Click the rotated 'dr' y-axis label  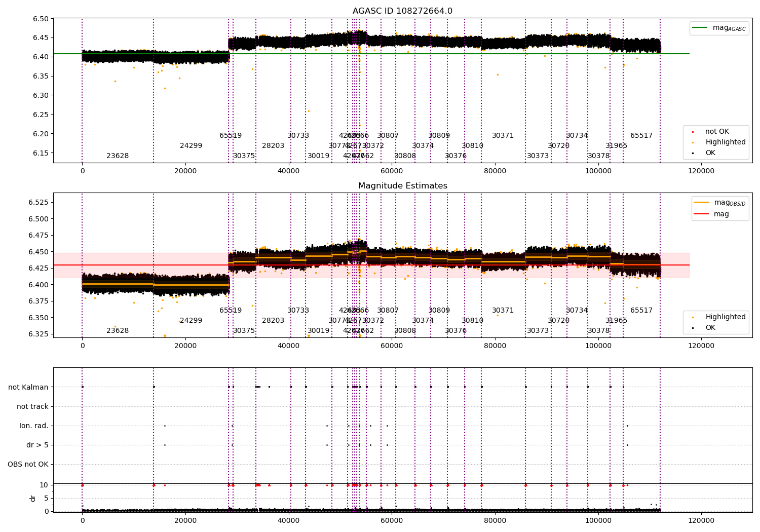click(33, 498)
